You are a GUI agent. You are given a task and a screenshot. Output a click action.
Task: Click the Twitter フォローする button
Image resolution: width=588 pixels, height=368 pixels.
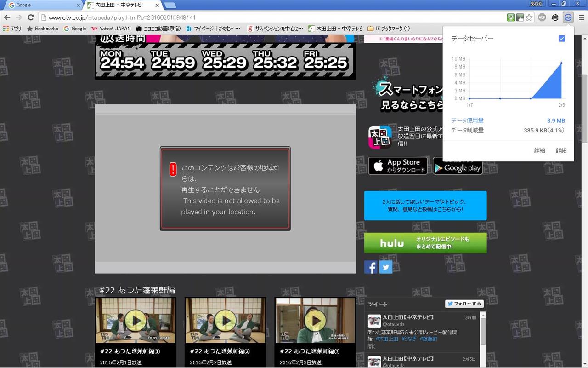464,304
